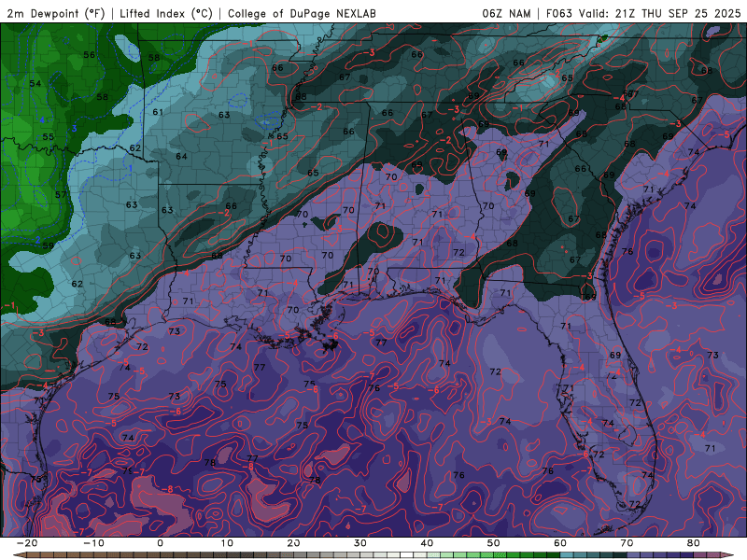
Task: Click the dewpoint value 59 on the map
Action: (49, 246)
